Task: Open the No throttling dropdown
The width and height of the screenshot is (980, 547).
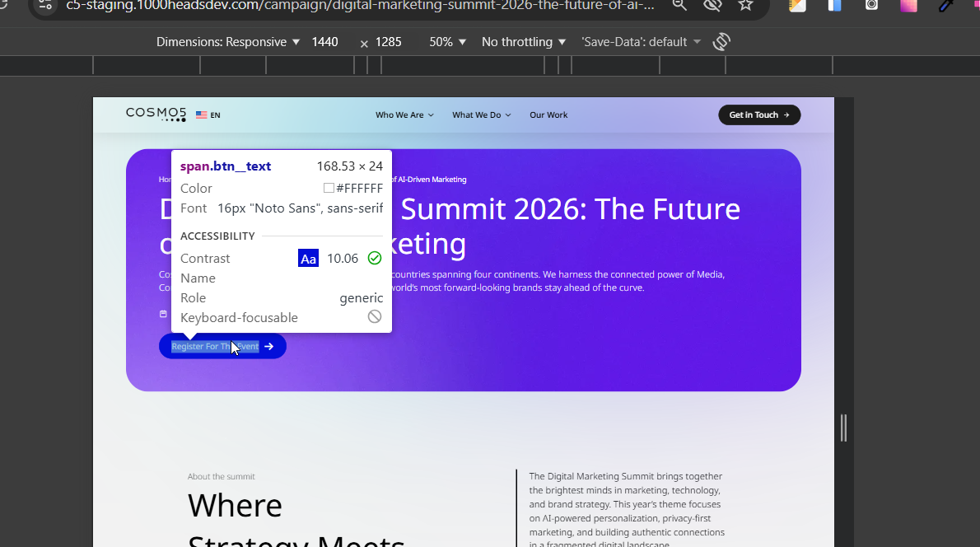Action: [x=524, y=42]
